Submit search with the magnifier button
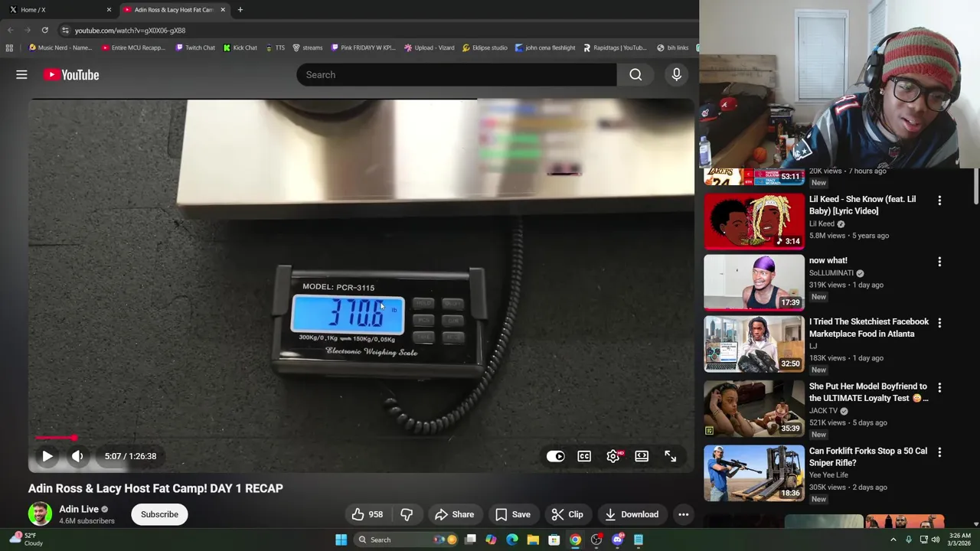Image resolution: width=980 pixels, height=551 pixels. point(635,74)
